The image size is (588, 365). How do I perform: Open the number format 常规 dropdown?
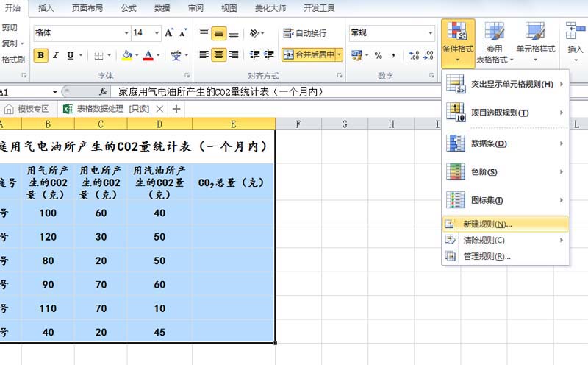431,33
